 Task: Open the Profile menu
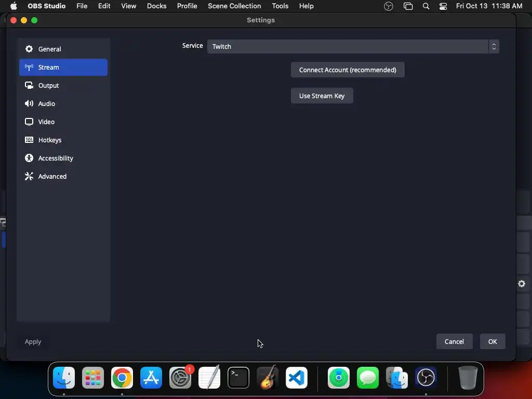click(187, 6)
